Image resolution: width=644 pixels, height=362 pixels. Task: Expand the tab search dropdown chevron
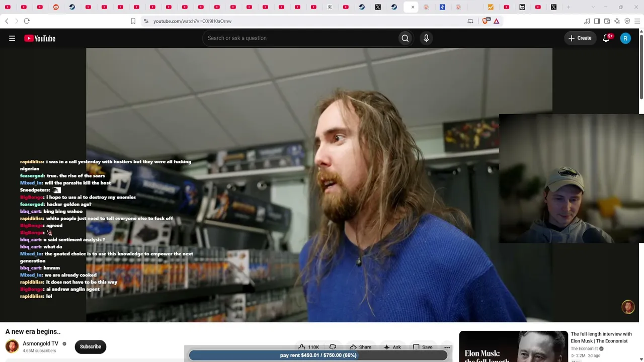point(593,7)
